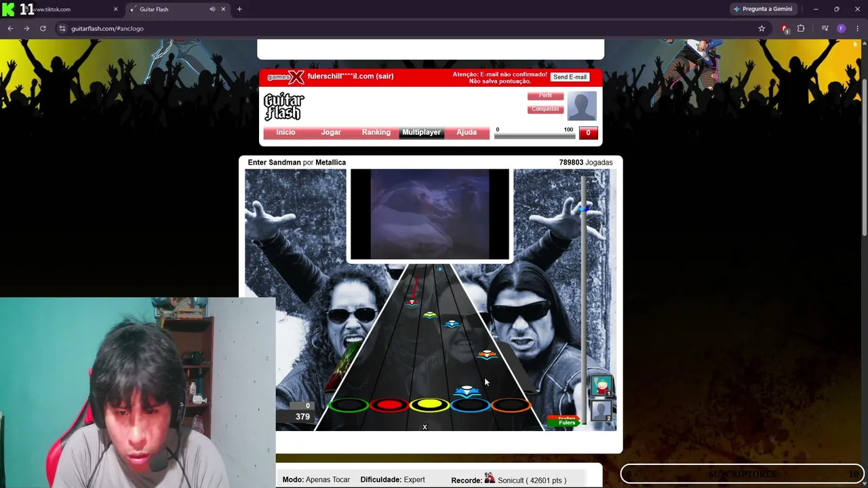Click the Sonicult ( 42601 pts ) record
This screenshot has height=488, width=868.
click(x=532, y=481)
